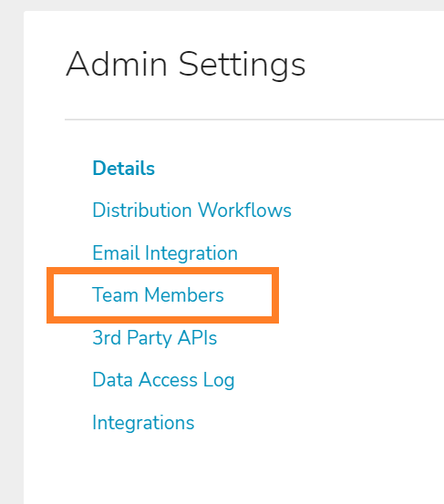Viewport: 444px width, 504px height.
Task: Open Email Integration settings
Action: [x=165, y=253]
